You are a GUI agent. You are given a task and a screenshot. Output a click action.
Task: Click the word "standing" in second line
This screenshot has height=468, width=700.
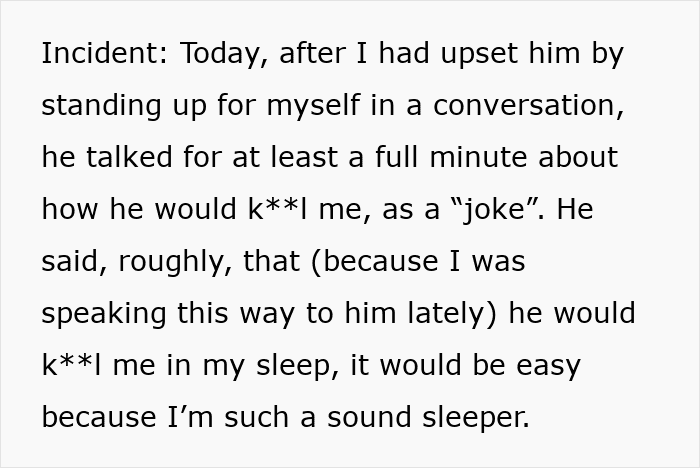pyautogui.click(x=101, y=105)
